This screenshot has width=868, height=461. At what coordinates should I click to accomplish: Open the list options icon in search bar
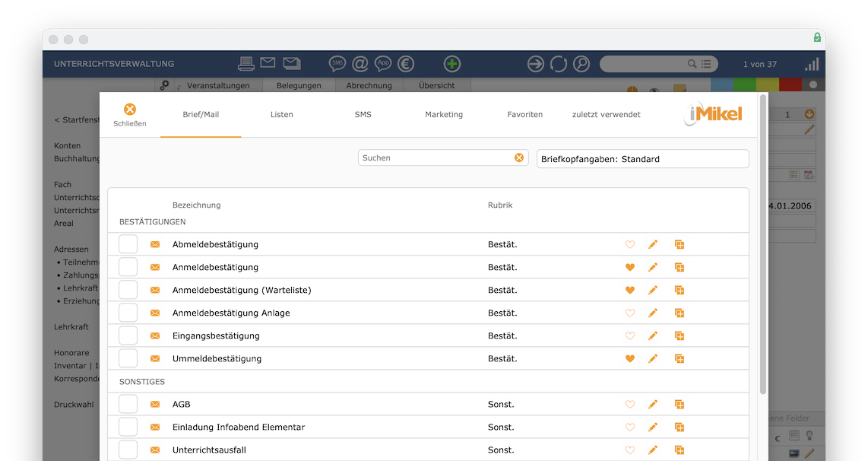click(706, 64)
